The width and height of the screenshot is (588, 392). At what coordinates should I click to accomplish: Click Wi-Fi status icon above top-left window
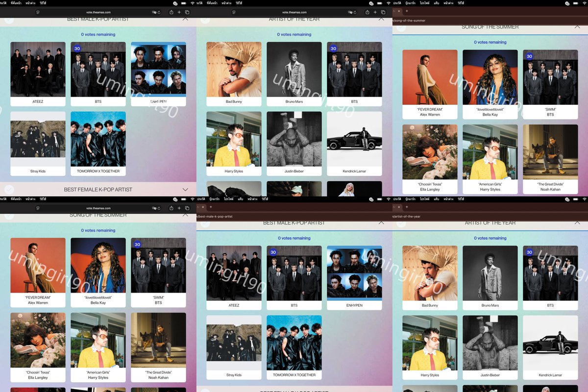tap(192, 3)
